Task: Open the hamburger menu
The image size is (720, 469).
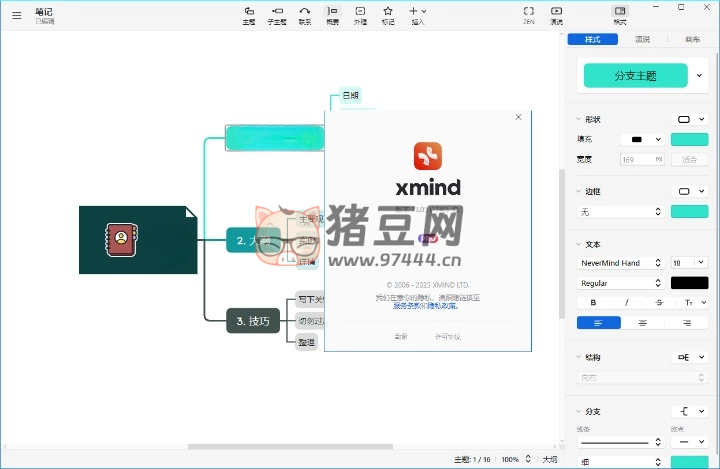Action: pos(16,15)
